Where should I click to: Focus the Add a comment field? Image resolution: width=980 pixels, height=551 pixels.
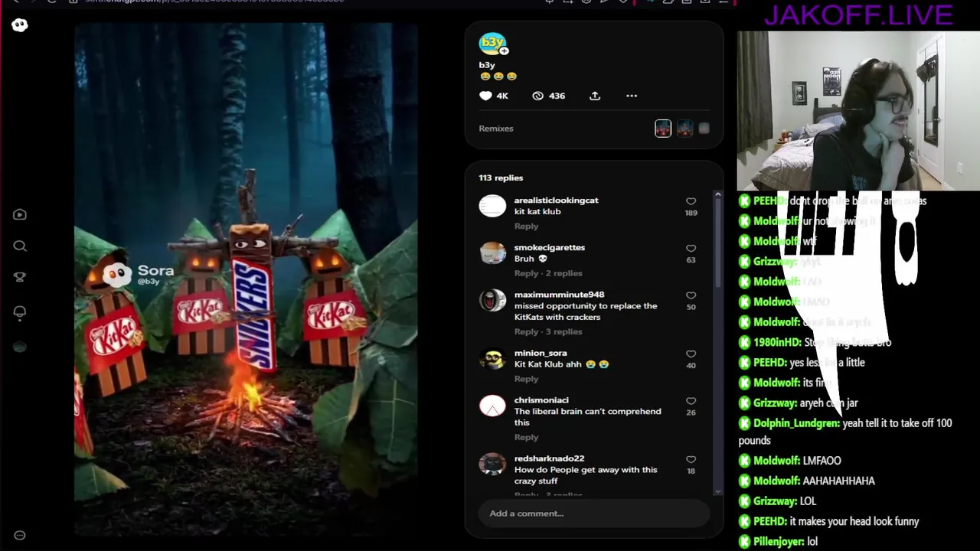[594, 514]
